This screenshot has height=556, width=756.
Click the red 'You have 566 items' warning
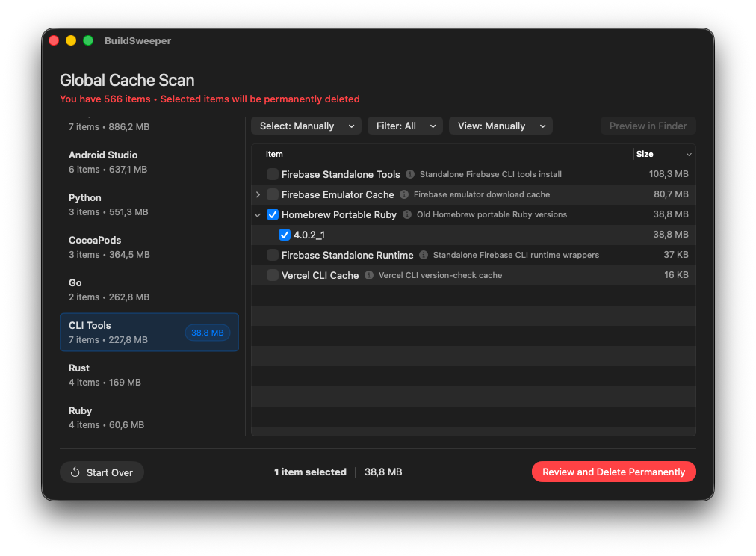tap(210, 99)
